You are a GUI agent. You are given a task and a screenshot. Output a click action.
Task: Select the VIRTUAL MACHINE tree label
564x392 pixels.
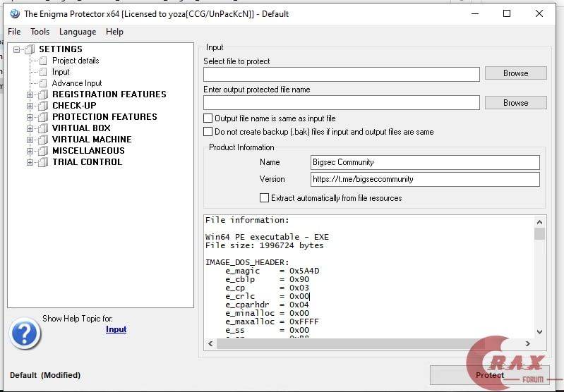pyautogui.click(x=92, y=140)
